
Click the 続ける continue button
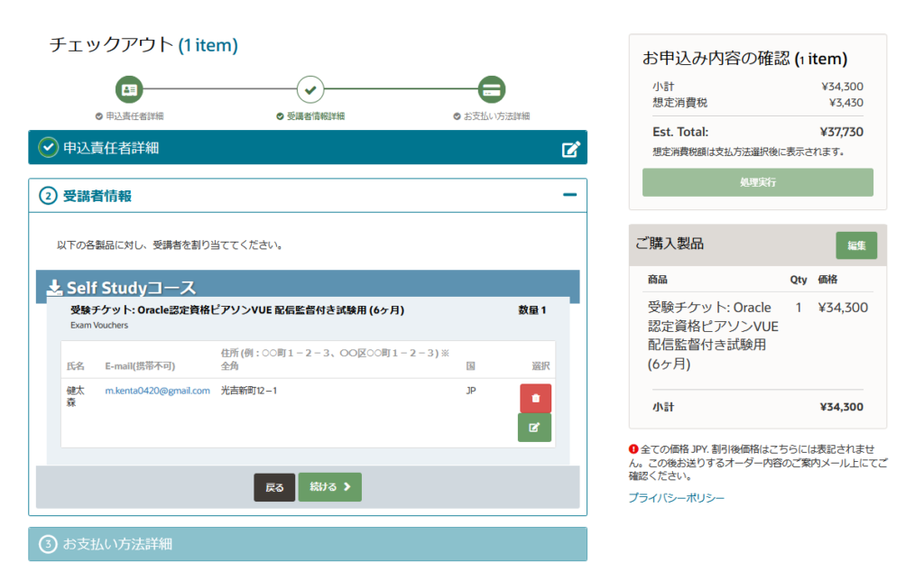329,487
